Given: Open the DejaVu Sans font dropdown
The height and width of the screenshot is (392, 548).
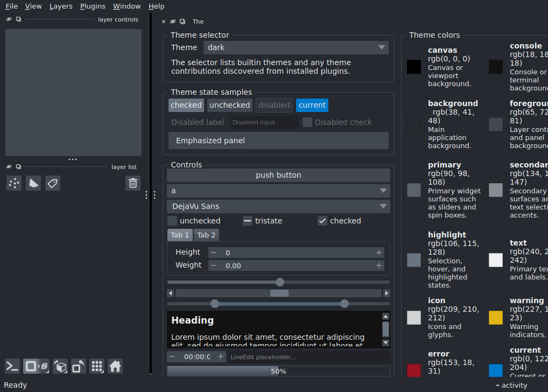Looking at the screenshot, I should [278, 206].
